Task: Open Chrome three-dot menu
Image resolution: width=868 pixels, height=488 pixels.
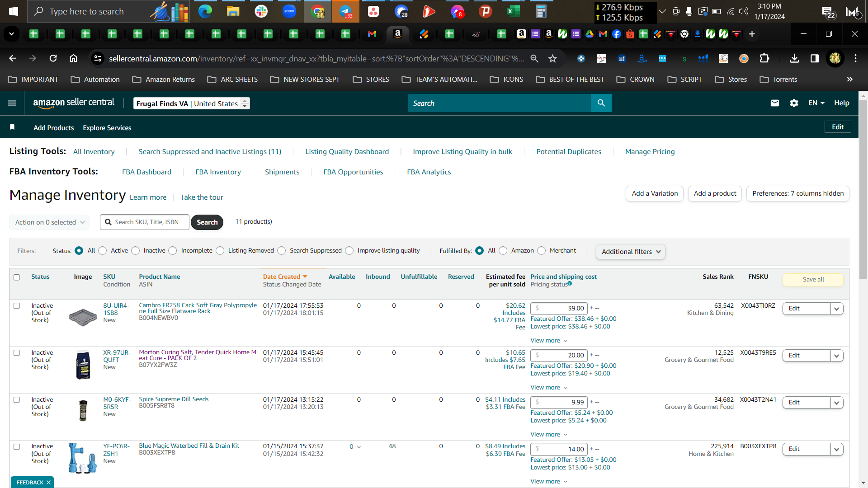Action: pyautogui.click(x=855, y=58)
